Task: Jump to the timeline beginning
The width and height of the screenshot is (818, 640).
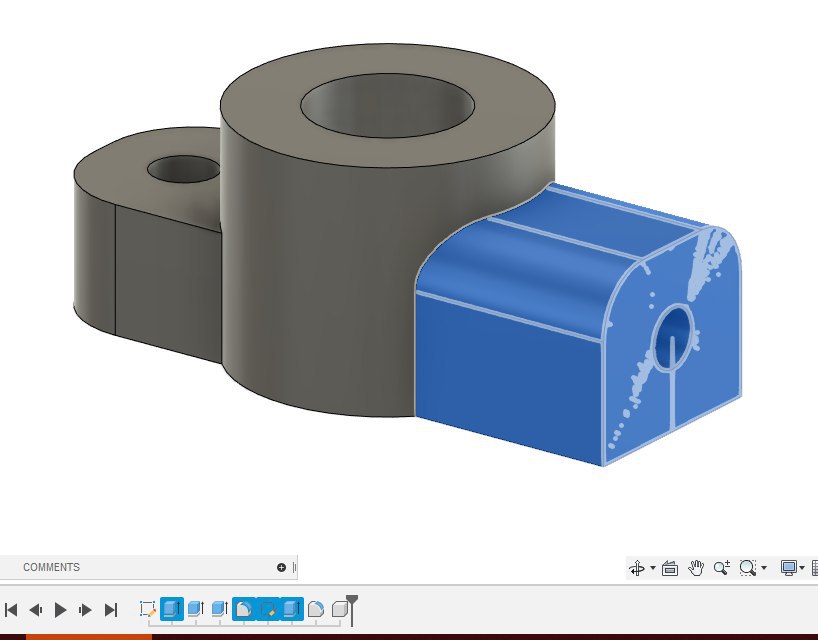Action: (11, 610)
